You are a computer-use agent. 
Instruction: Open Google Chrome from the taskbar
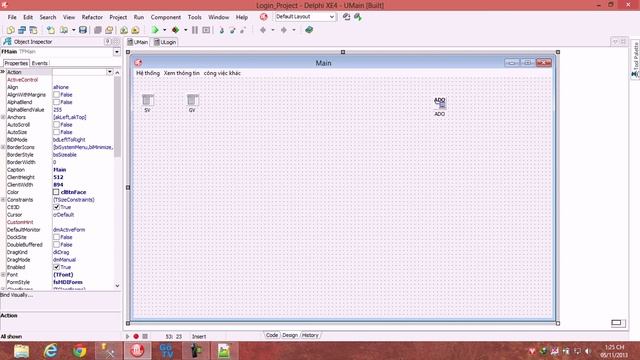pyautogui.click(x=80, y=351)
